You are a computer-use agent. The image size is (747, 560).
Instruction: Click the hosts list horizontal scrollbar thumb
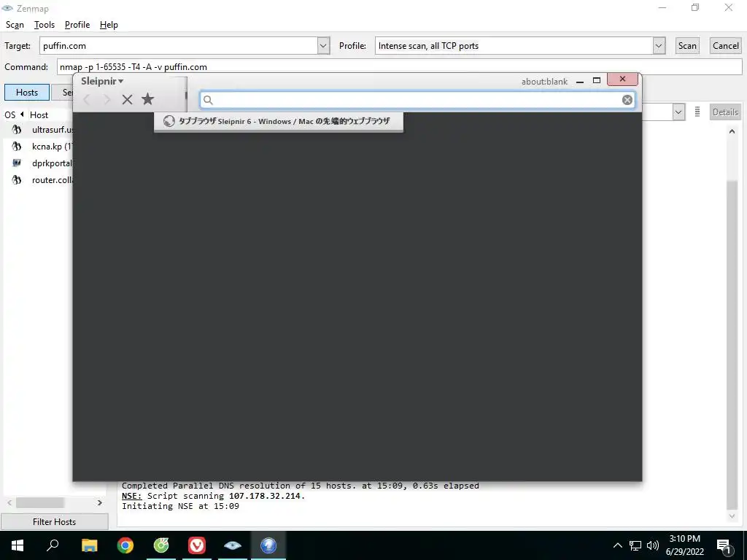[x=40, y=503]
